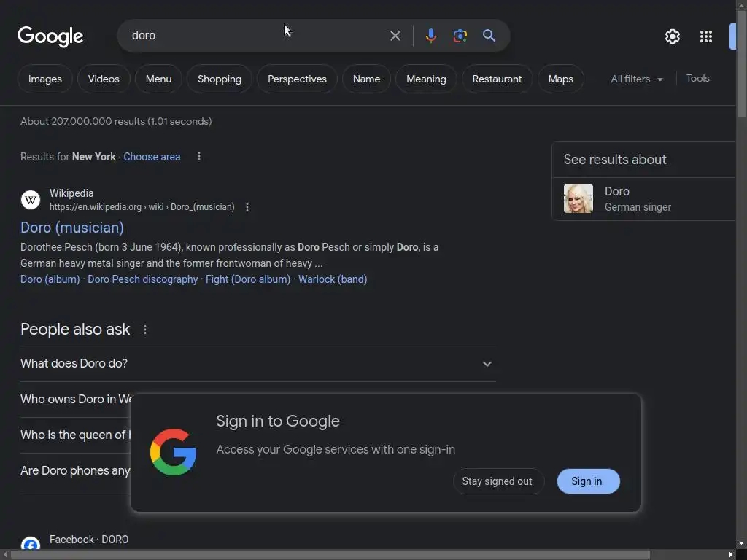Viewport: 747px width, 560px height.
Task: Expand the Are Doro phones question
Action: pos(75,471)
